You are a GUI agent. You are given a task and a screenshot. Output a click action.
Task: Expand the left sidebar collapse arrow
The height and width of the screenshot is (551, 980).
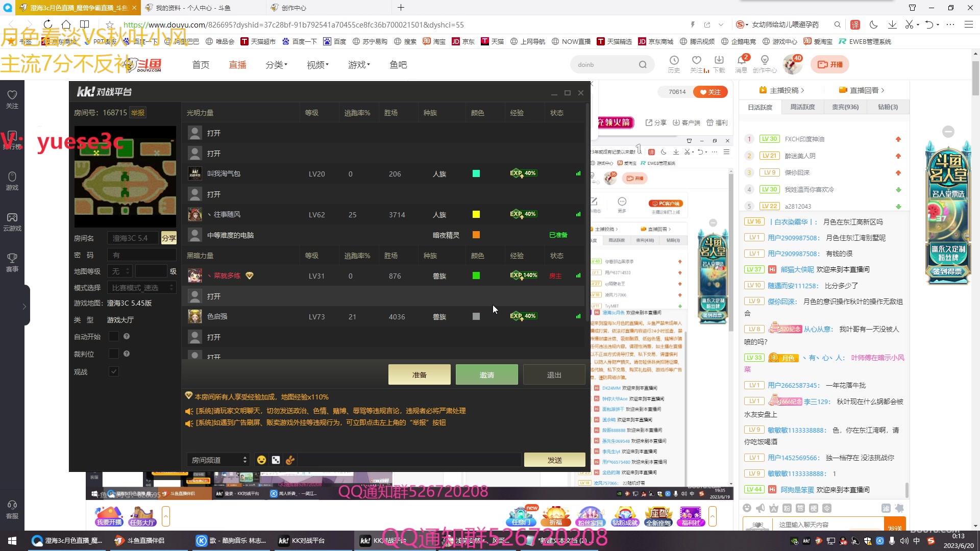(x=24, y=306)
